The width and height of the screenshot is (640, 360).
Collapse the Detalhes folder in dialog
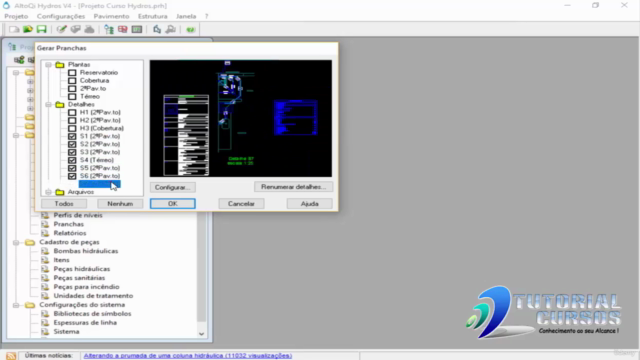click(49, 104)
